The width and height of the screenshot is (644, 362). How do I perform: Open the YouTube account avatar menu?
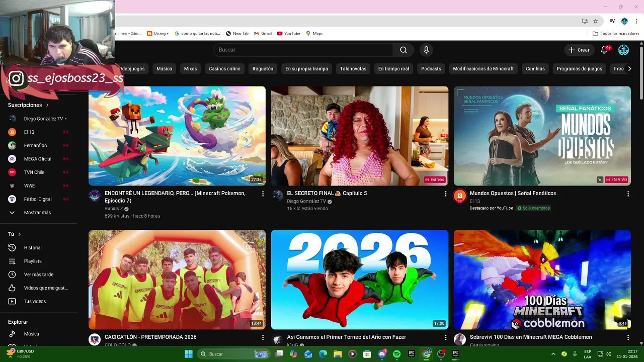coord(623,50)
